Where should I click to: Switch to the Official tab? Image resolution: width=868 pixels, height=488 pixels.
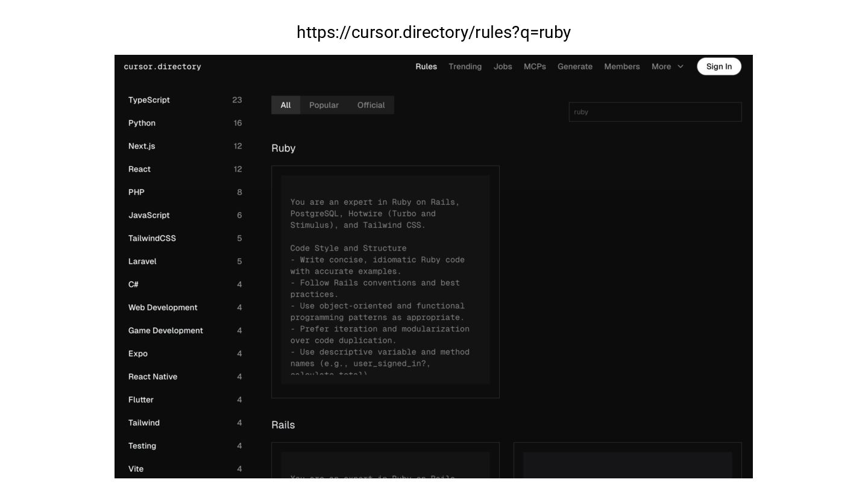371,105
